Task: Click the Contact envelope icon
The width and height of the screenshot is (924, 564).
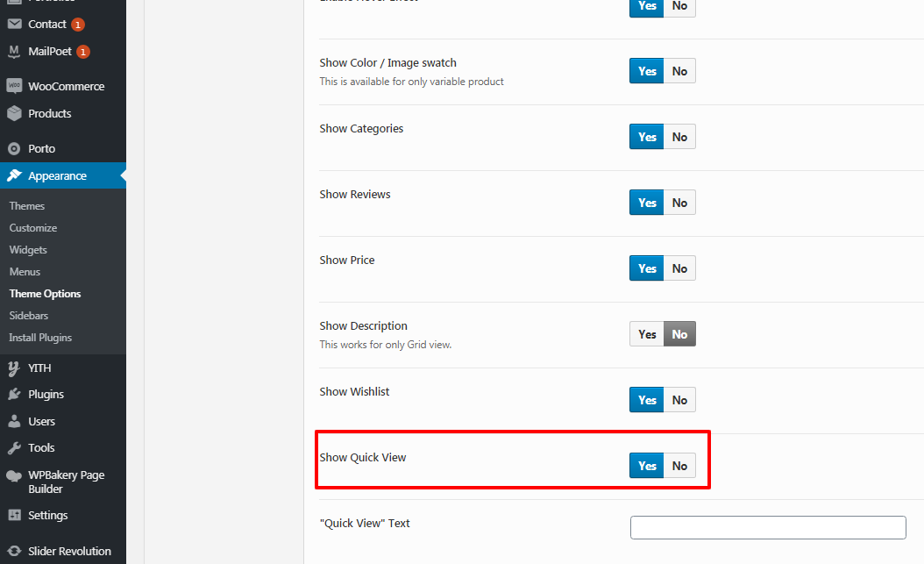Action: tap(14, 25)
